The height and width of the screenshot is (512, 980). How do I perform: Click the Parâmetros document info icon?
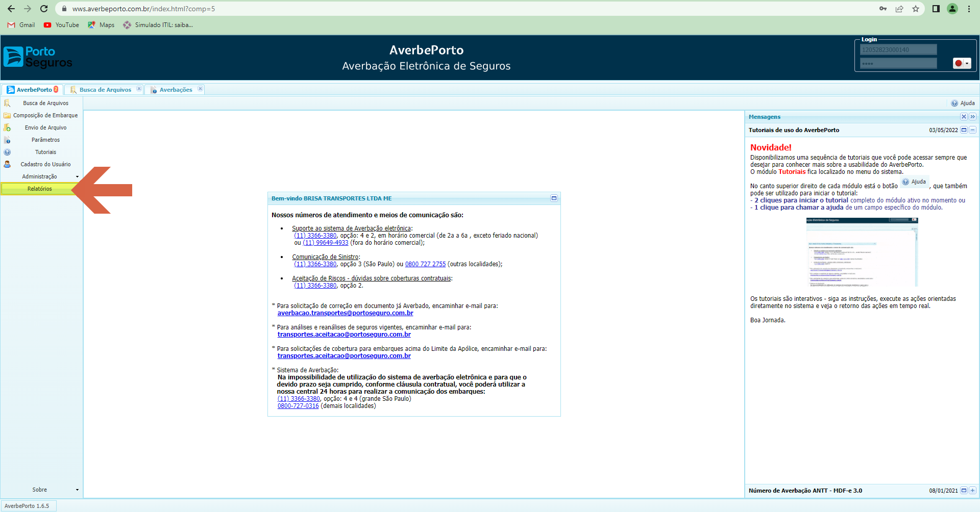point(7,140)
